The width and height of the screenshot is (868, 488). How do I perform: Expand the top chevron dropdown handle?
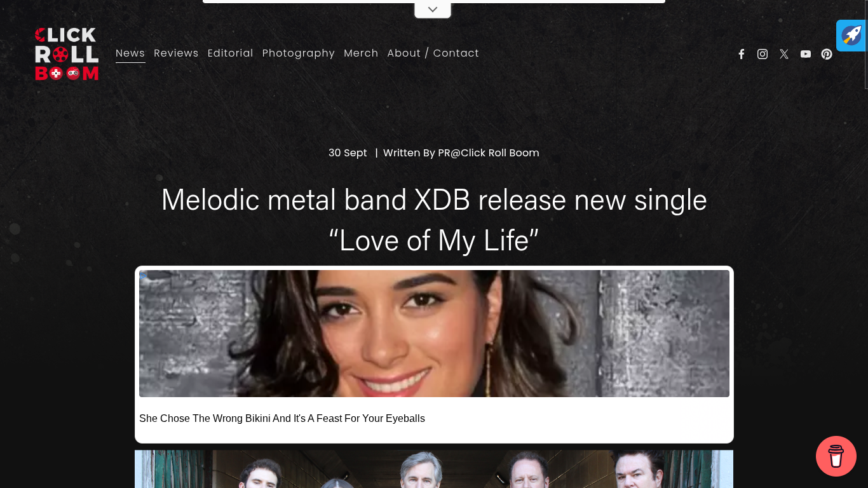tap(433, 10)
